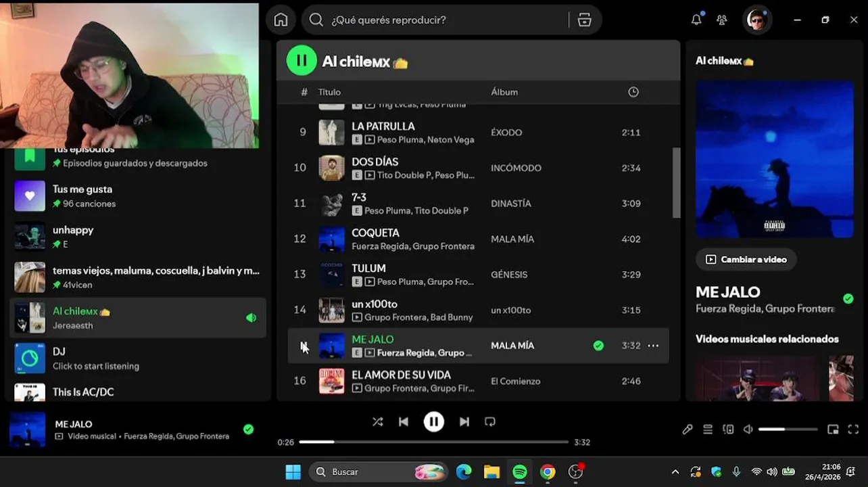Open INCÓMODO album link
868x487 pixels.
click(x=516, y=168)
